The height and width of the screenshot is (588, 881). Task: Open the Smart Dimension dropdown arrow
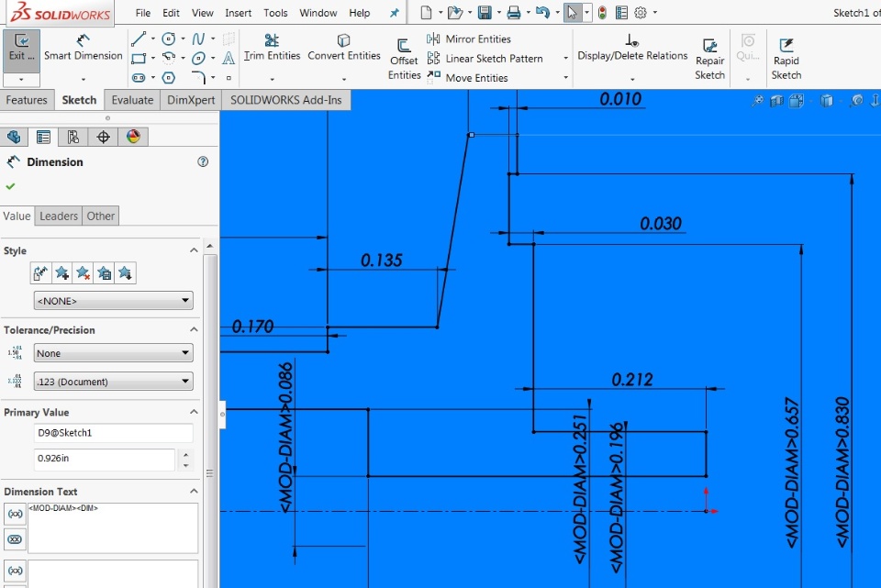coord(84,79)
